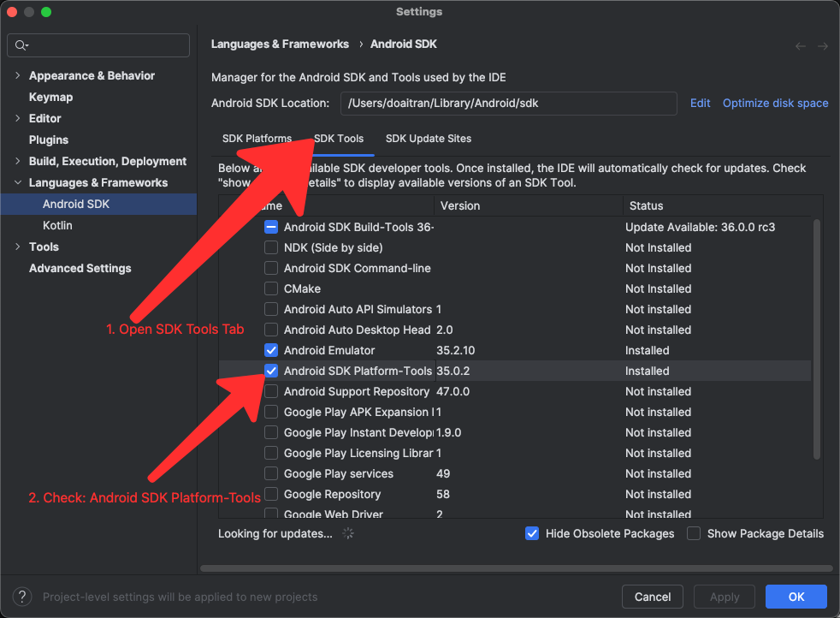Open Advanced Settings in the sidebar

[x=80, y=268]
